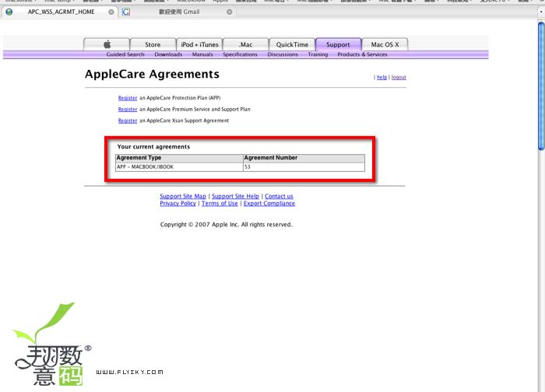Click the Copyright 2007 Apple Inc. text
This screenshot has height=392, width=545.
tap(227, 225)
